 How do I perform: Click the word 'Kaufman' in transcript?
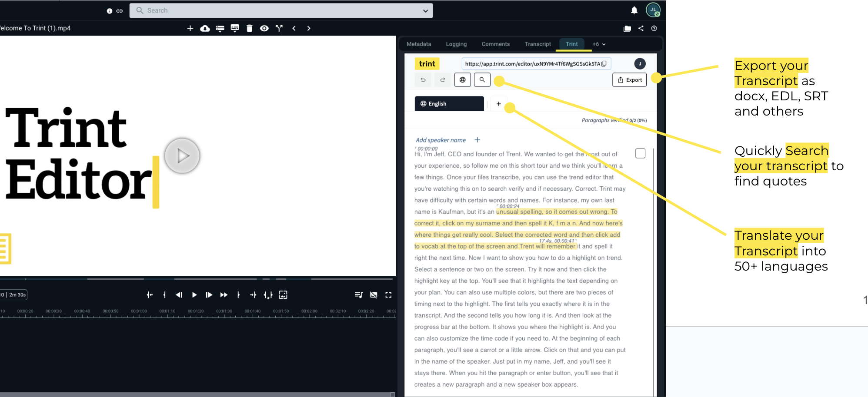click(x=451, y=212)
